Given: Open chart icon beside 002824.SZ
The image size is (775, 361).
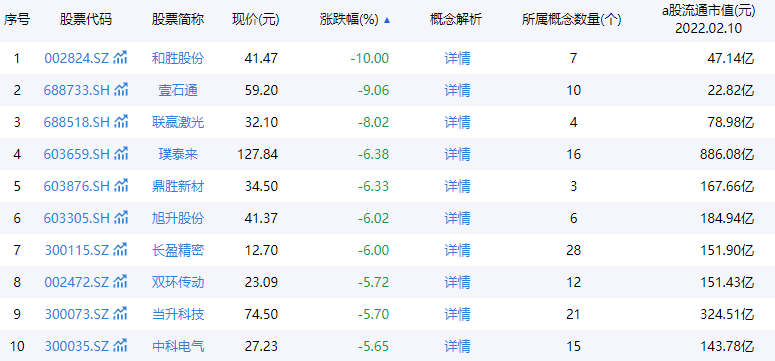Looking at the screenshot, I should point(121,58).
